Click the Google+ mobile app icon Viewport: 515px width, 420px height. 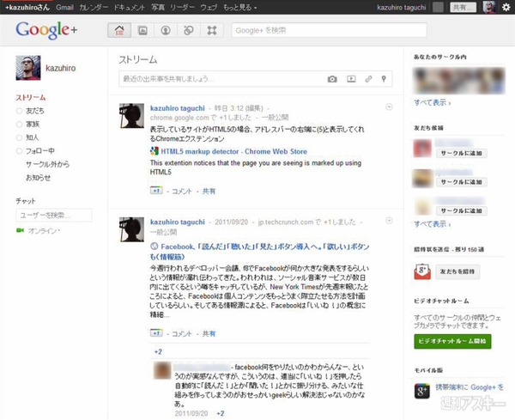coord(422,391)
